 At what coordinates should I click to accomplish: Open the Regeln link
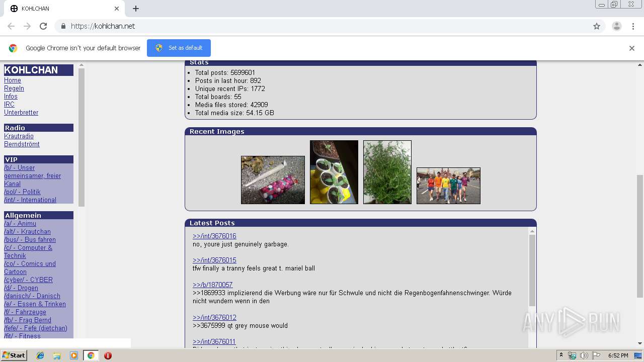click(x=14, y=88)
